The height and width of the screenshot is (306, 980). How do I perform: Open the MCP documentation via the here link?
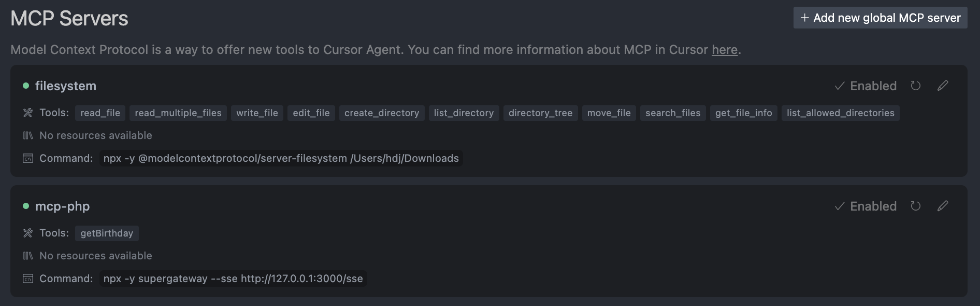point(724,50)
